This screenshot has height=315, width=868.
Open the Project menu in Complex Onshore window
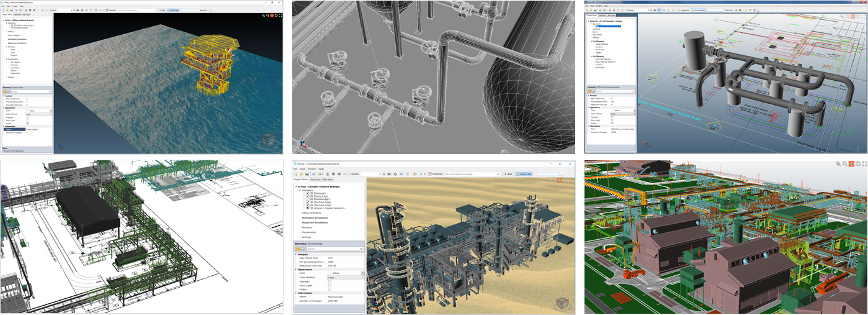click(312, 168)
